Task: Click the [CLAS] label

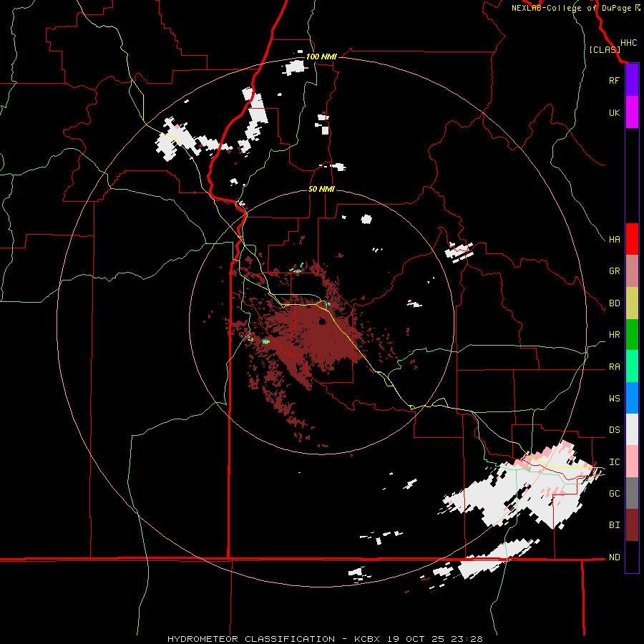Action: [x=605, y=49]
